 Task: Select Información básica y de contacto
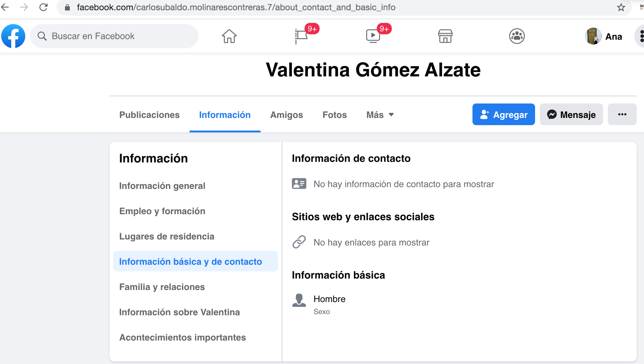(195, 261)
